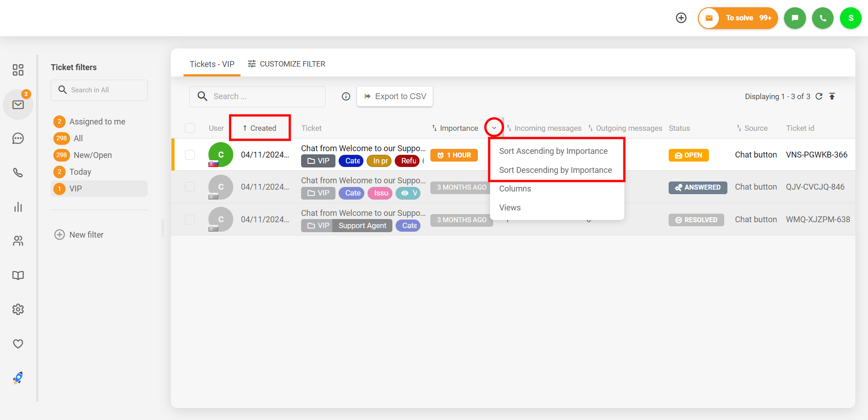Open the Tickets mail icon in sidebar
This screenshot has width=868, height=420.
point(18,105)
